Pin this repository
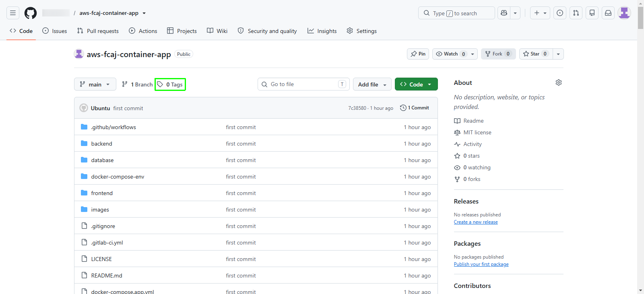The width and height of the screenshot is (644, 294). pos(418,54)
